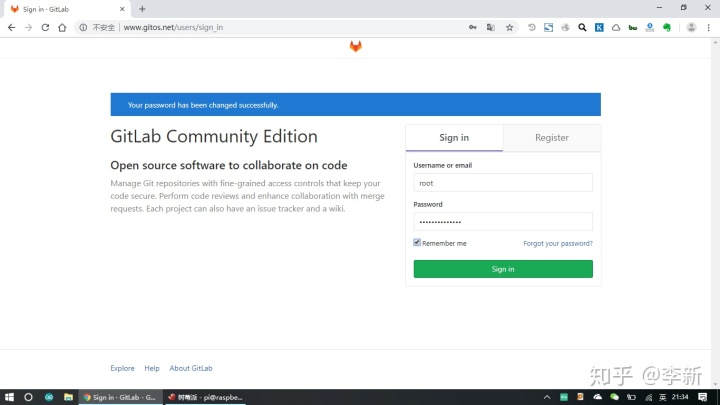Show hidden tray icons chevron
The width and height of the screenshot is (720, 405).
[546, 397]
